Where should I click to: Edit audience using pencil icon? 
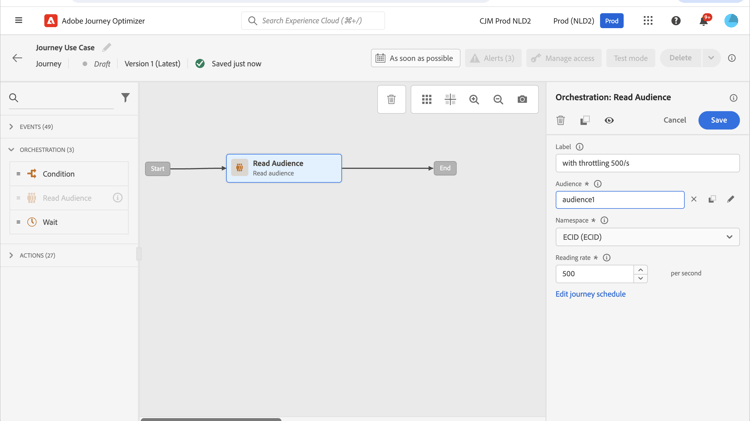[x=730, y=199]
